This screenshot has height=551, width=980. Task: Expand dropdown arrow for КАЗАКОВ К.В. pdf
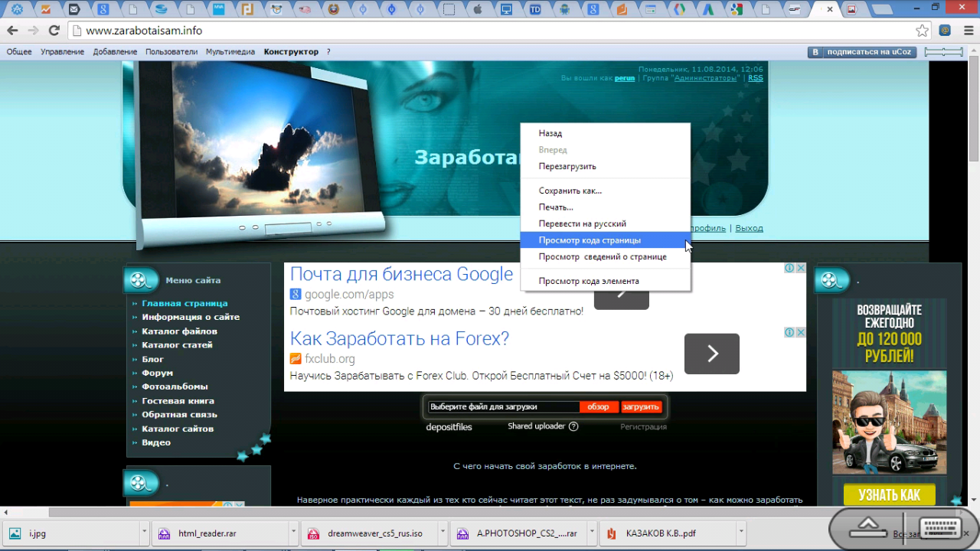[740, 533]
